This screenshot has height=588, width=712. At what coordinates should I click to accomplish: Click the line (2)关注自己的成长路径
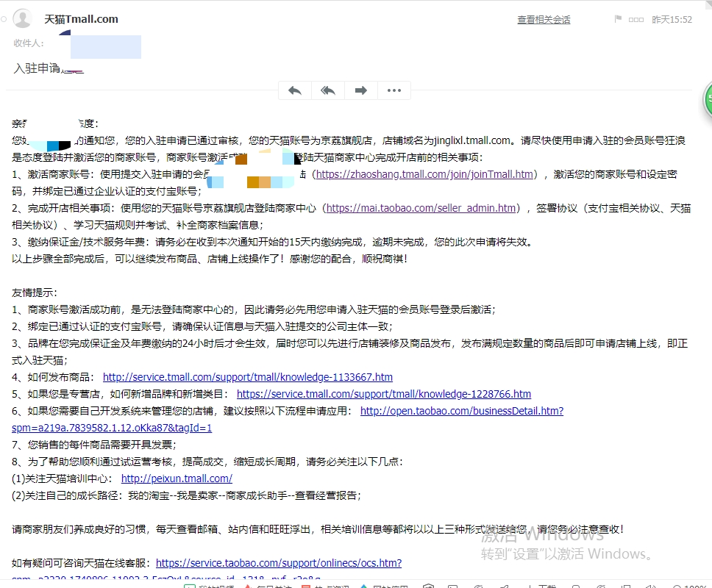pyautogui.click(x=186, y=495)
